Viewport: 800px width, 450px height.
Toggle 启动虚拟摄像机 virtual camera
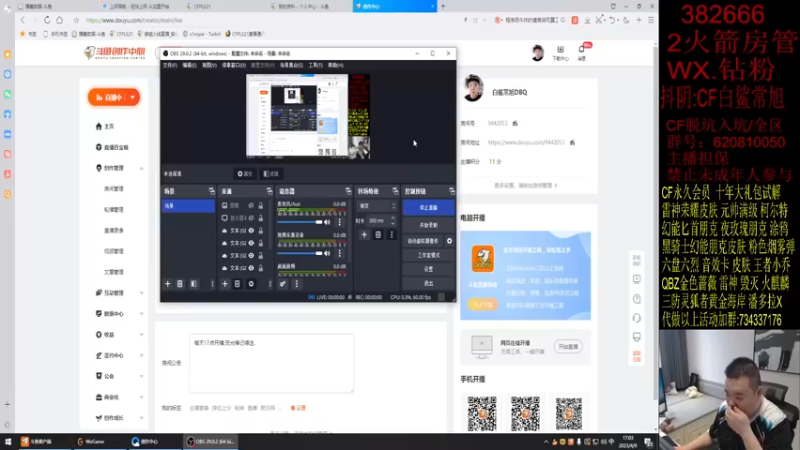tap(423, 241)
